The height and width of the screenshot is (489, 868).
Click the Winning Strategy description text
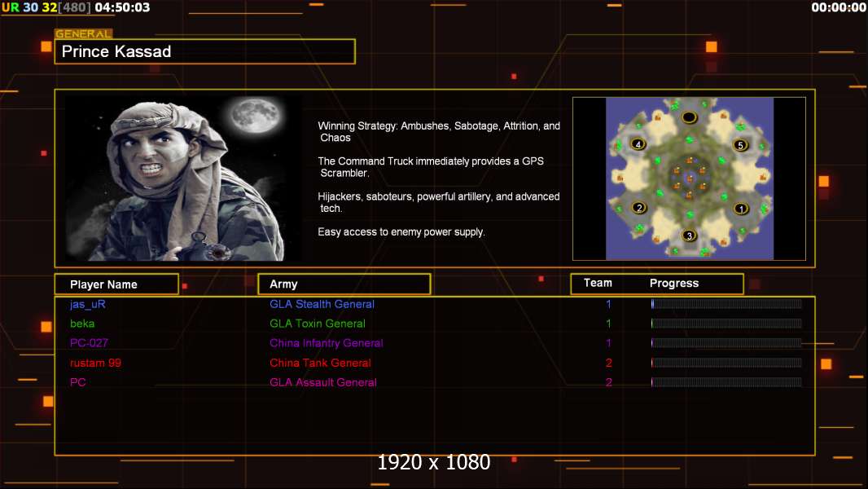pos(438,132)
